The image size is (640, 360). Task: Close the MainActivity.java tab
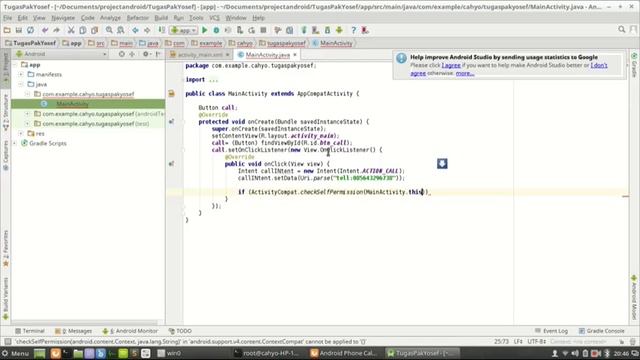295,55
